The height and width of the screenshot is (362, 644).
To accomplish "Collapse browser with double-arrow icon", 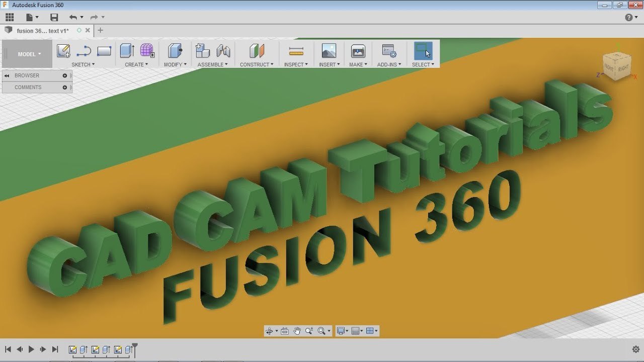I will click(7, 75).
